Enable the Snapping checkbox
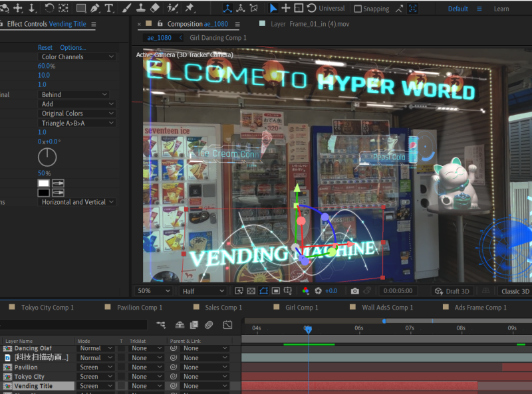532x394 pixels. tap(358, 9)
